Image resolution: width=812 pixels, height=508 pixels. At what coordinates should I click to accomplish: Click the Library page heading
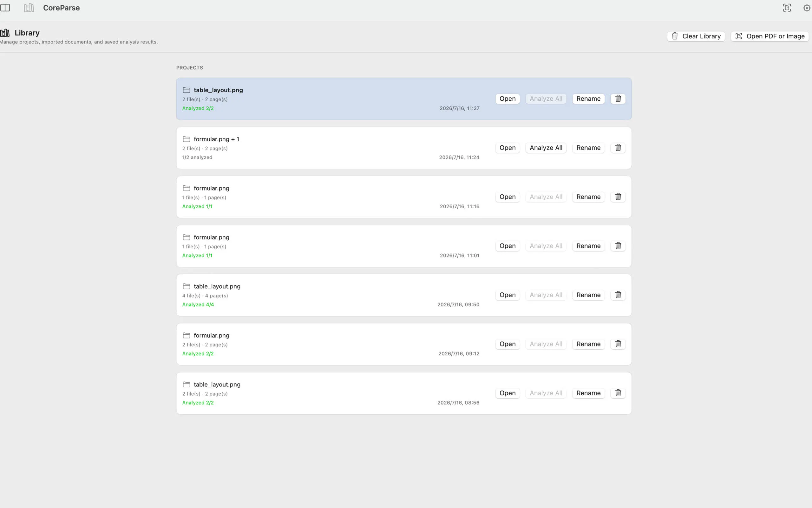point(27,33)
